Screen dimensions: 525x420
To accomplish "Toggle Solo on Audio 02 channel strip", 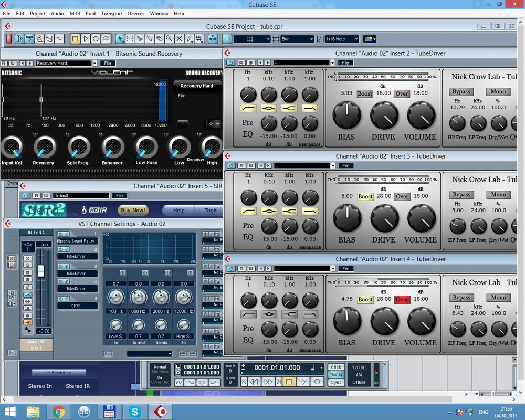I will [27, 265].
